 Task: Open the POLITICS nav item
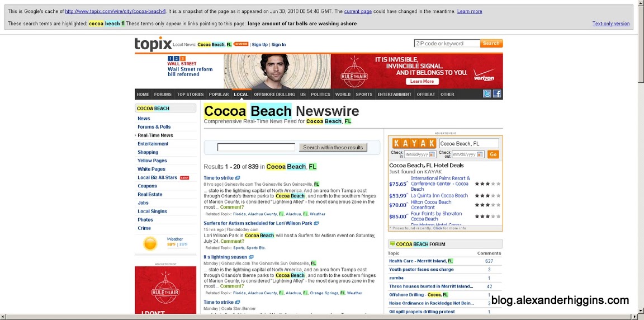coord(320,95)
